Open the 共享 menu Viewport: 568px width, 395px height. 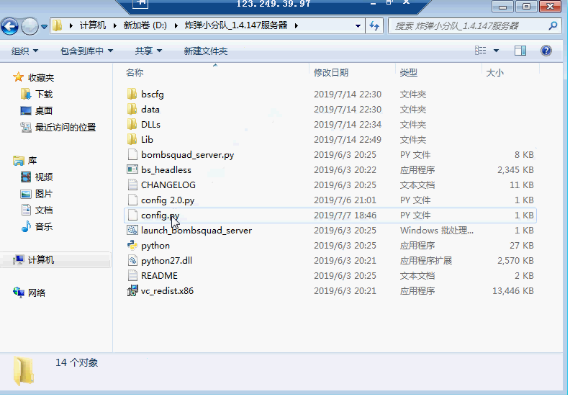point(148,51)
